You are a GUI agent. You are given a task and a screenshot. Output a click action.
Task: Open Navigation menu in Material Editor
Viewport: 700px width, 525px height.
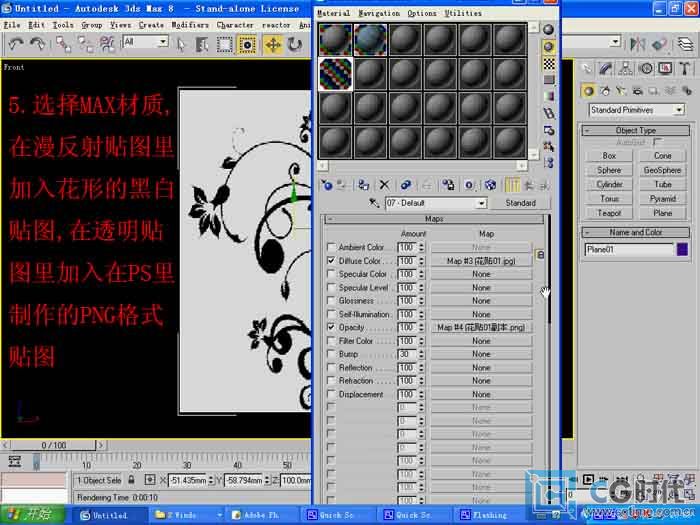click(379, 13)
